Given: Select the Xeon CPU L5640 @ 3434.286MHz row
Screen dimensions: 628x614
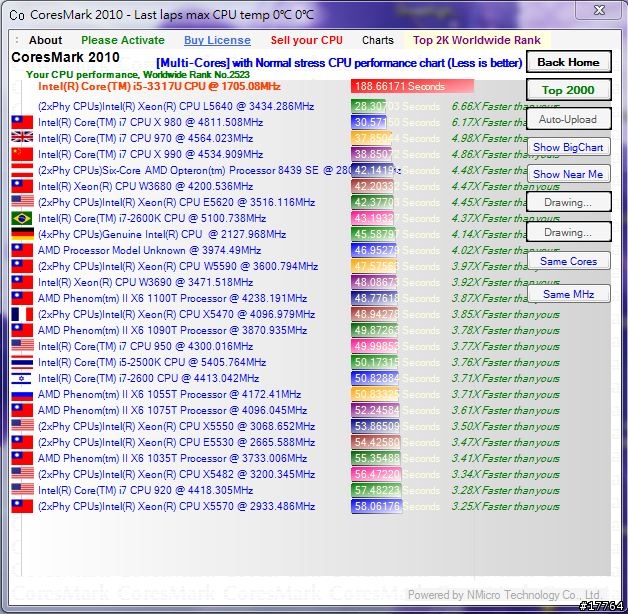Looking at the screenshot, I should click(x=176, y=107).
